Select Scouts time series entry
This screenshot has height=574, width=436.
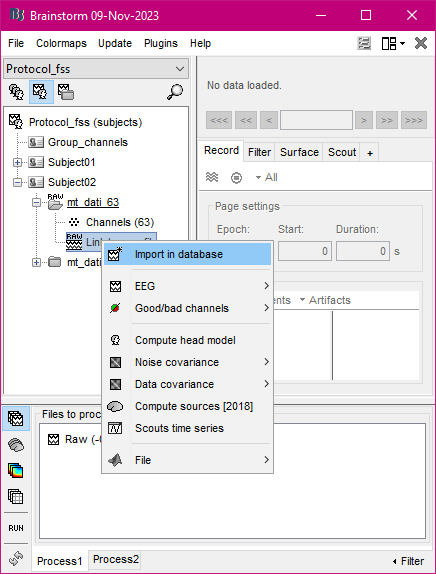click(187, 428)
